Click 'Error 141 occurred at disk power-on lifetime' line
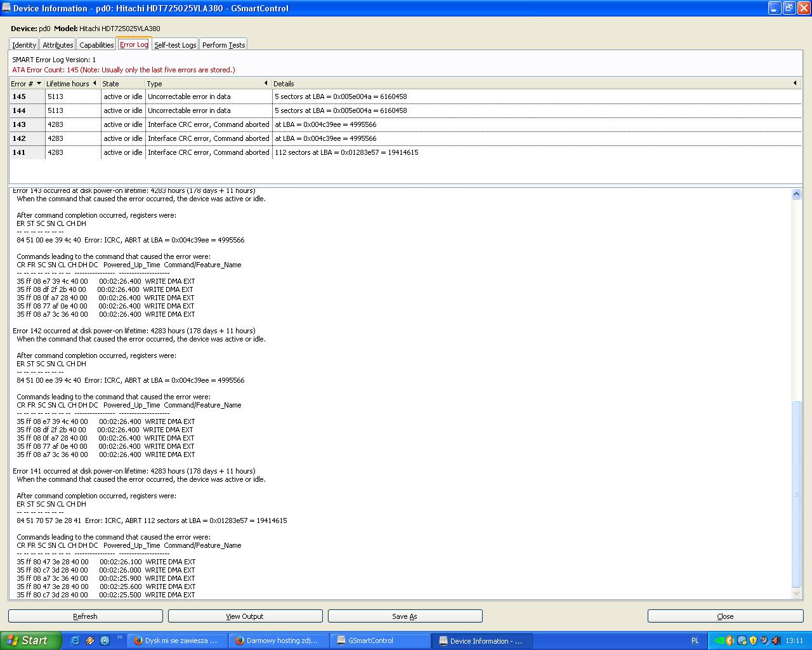This screenshot has height=650, width=812. (134, 471)
